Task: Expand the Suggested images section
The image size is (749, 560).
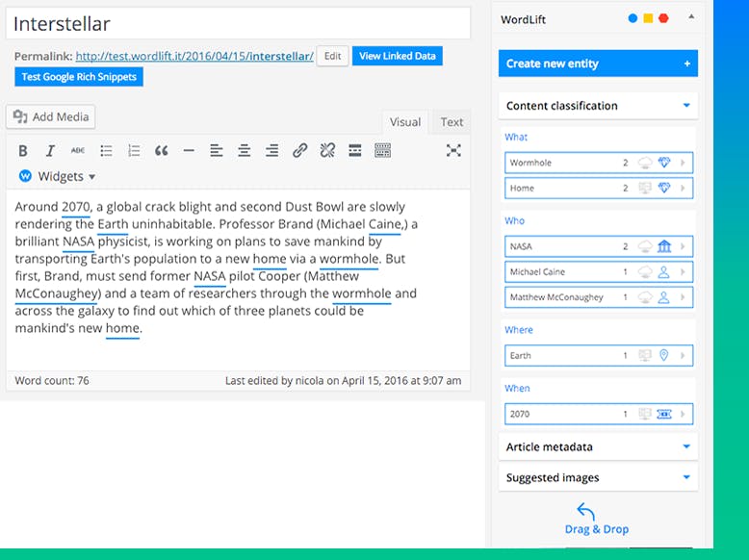Action: [x=598, y=477]
